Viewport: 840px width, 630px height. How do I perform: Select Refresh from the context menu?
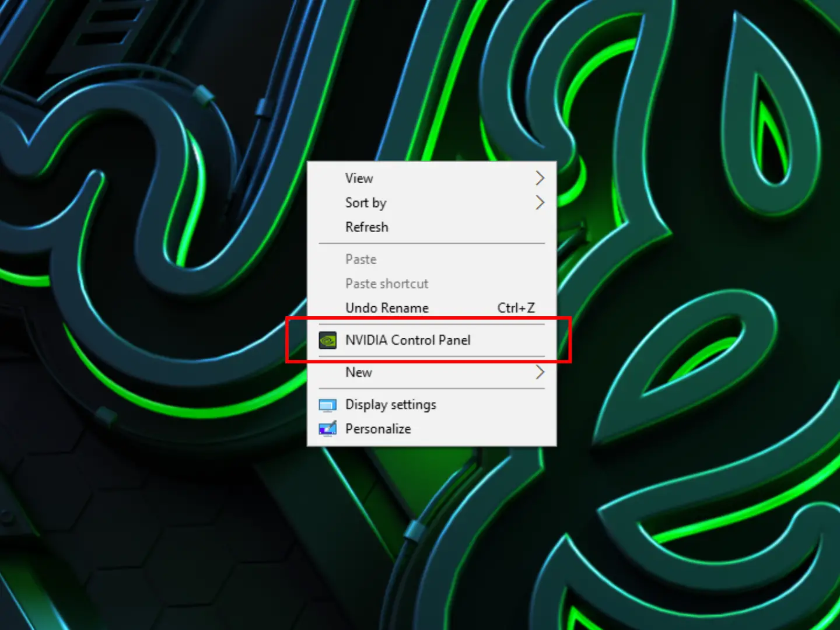click(x=366, y=227)
